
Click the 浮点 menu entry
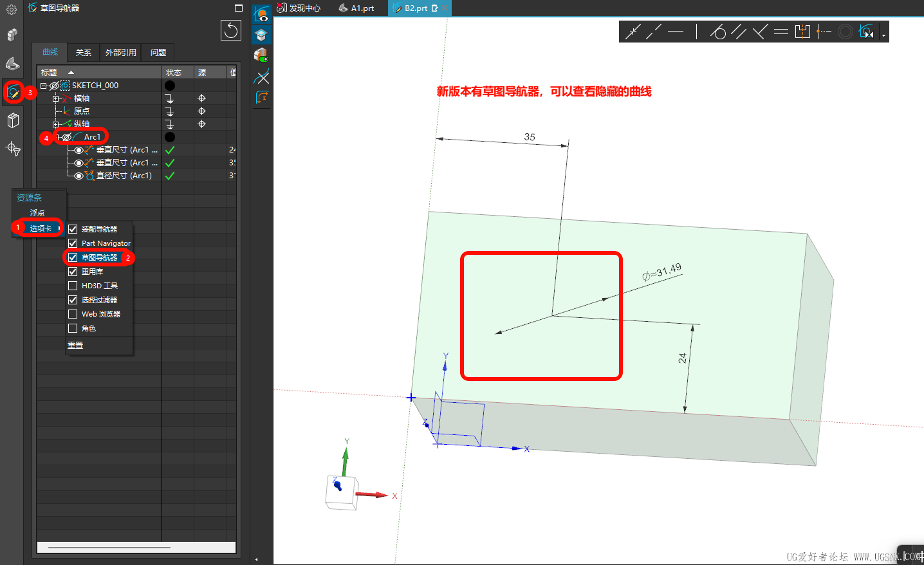37,213
